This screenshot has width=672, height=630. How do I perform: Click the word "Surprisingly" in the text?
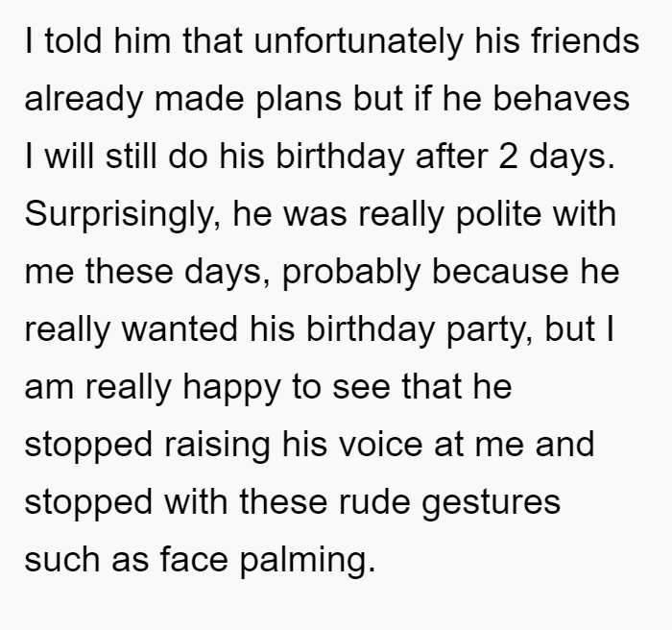(123, 214)
